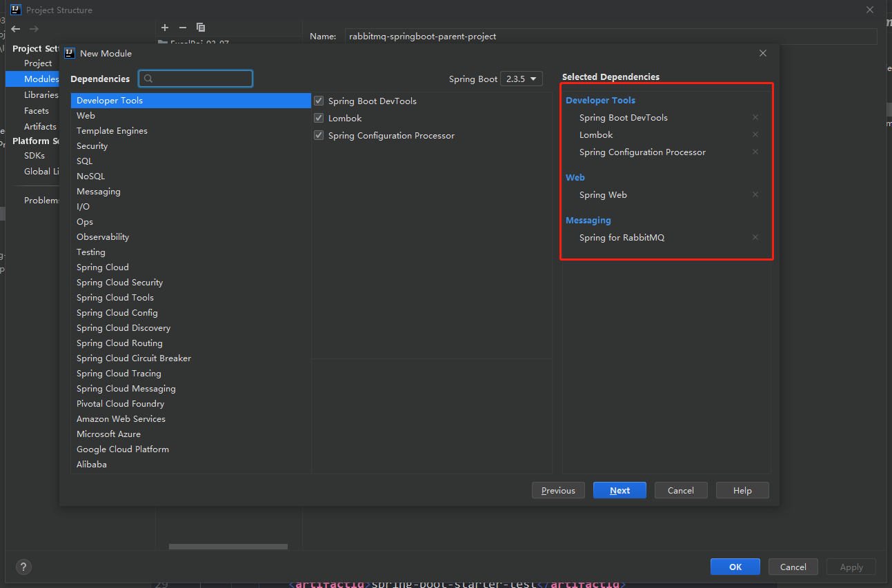This screenshot has height=588, width=892.
Task: Go back with the left arrow in Project Structure
Action: pos(16,29)
